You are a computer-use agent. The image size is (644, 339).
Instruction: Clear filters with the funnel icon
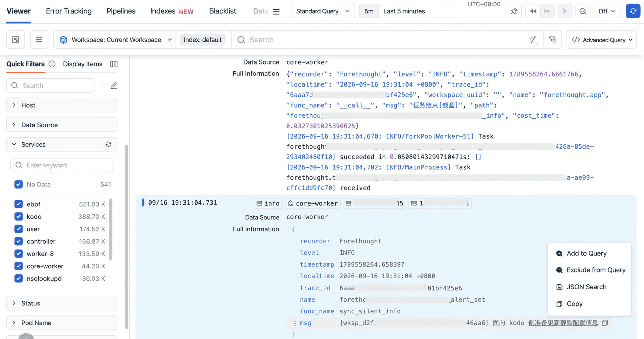tap(552, 40)
